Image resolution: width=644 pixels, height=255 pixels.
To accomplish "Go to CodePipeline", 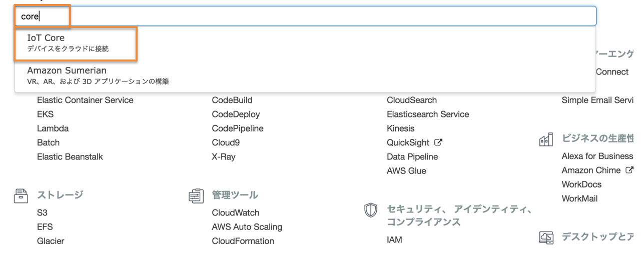I will click(x=238, y=128).
